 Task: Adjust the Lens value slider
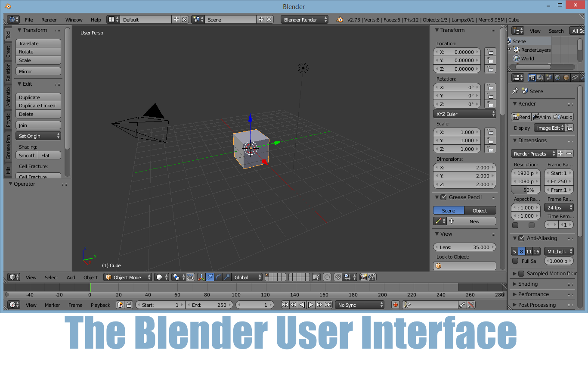[464, 247]
